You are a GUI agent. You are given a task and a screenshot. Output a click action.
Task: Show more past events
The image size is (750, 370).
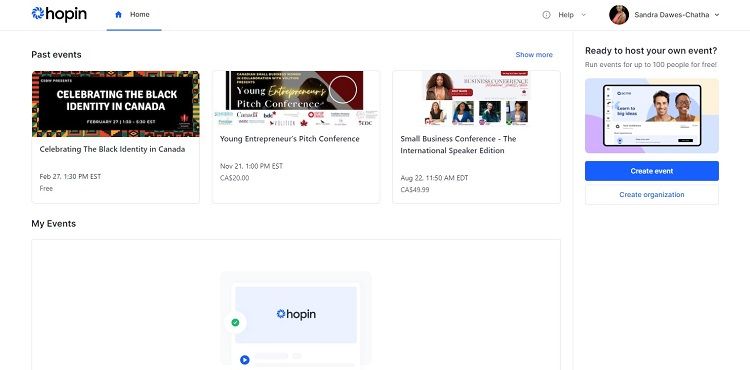(534, 54)
